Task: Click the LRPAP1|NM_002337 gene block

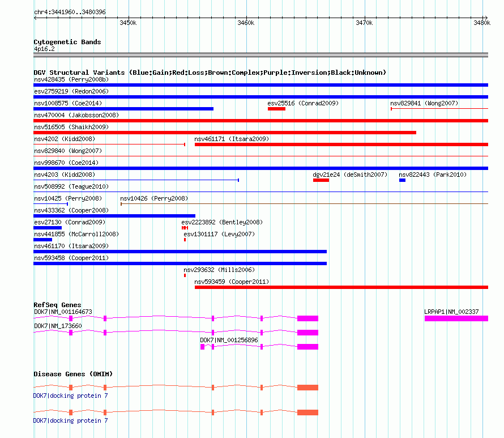Action: (x=456, y=318)
